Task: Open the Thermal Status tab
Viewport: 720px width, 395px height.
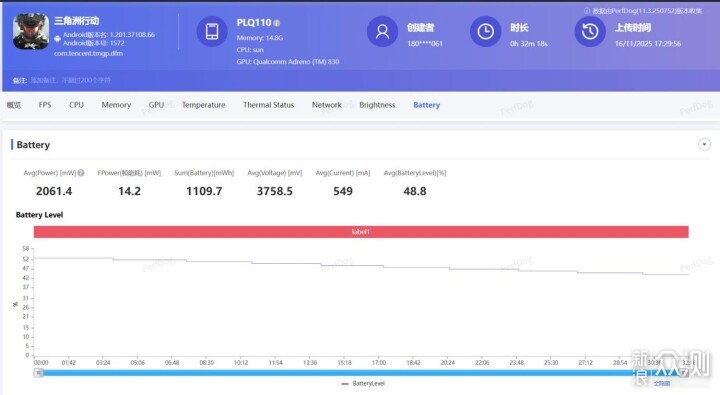Action: 269,105
